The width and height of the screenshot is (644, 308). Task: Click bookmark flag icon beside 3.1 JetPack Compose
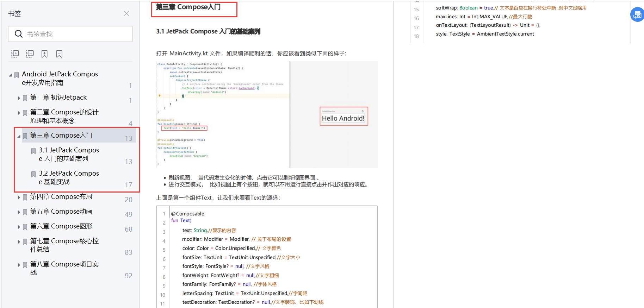point(33,151)
